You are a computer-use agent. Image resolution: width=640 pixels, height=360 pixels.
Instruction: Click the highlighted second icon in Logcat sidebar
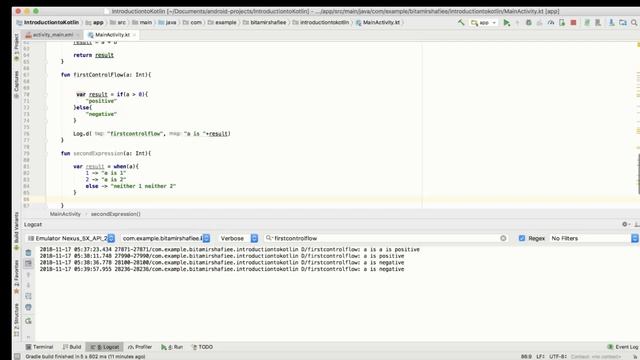pos(28,263)
